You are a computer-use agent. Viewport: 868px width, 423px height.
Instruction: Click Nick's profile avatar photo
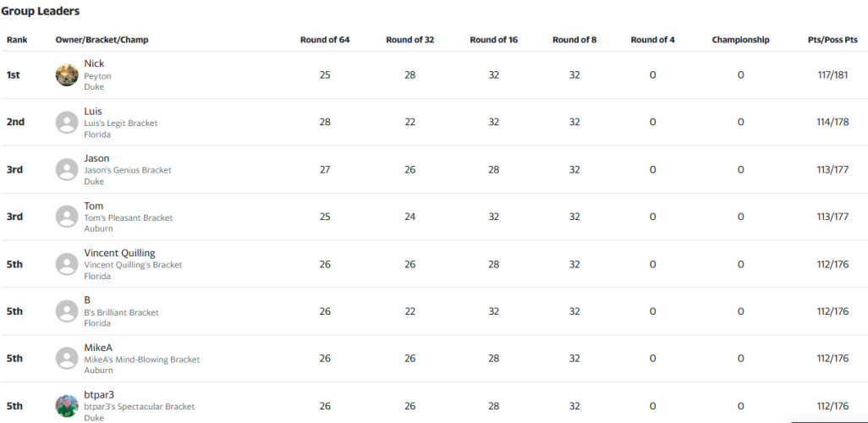point(67,74)
